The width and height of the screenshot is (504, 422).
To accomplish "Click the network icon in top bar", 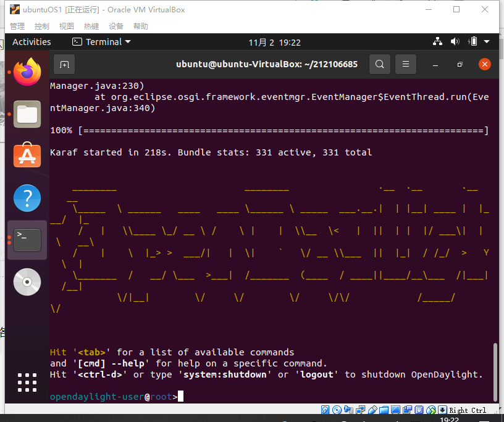I will click(x=437, y=41).
